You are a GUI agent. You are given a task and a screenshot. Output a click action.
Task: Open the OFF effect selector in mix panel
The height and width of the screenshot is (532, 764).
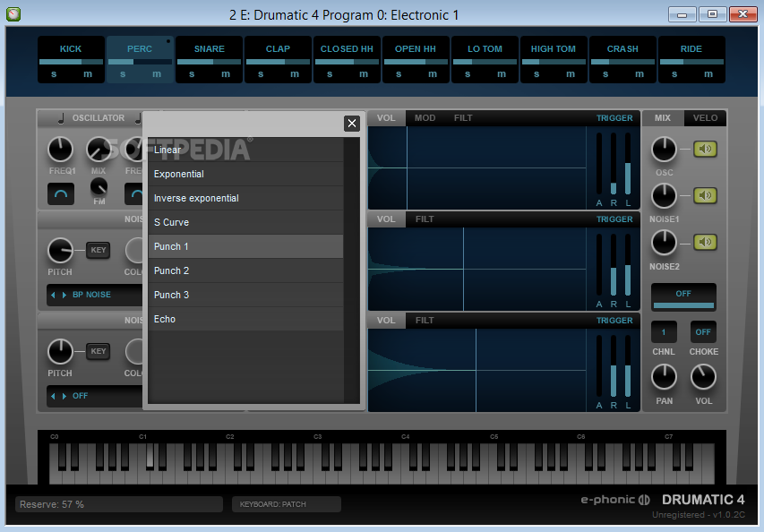coord(683,296)
